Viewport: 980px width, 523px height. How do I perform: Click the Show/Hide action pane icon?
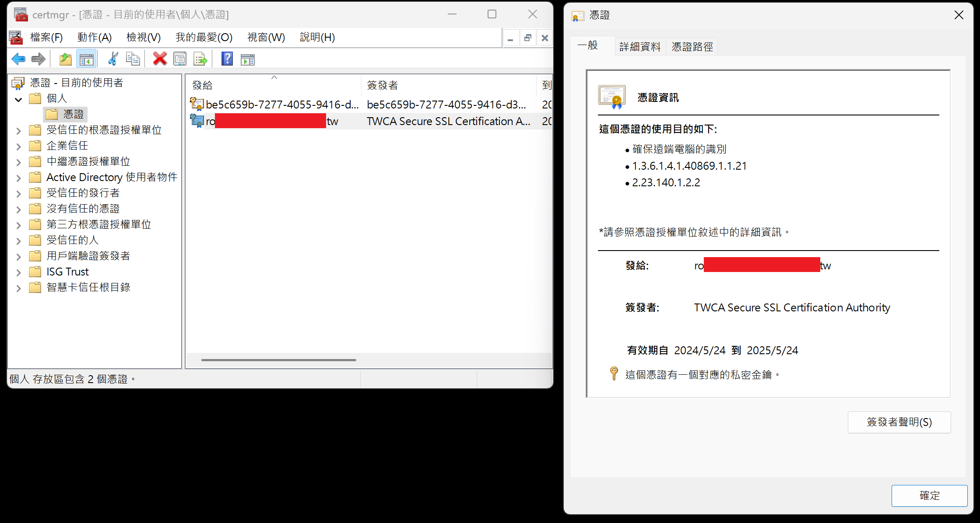pyautogui.click(x=248, y=59)
